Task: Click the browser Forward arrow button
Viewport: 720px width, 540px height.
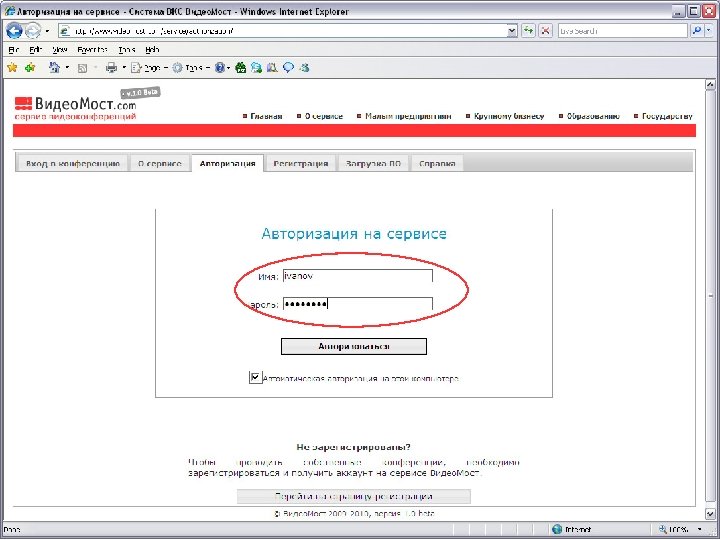Action: (33, 31)
